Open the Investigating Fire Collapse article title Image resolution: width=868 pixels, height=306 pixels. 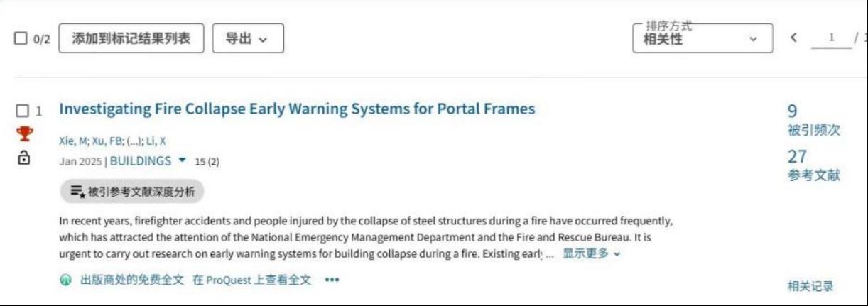(x=297, y=109)
